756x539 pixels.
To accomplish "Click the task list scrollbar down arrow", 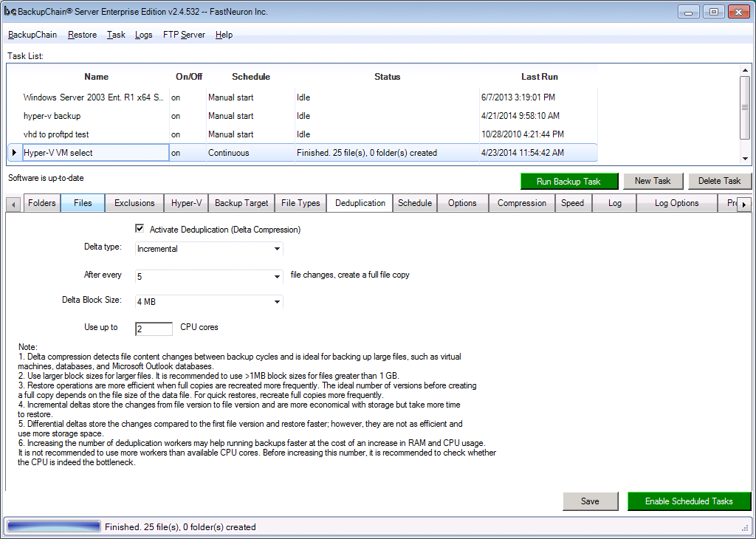I will tap(745, 158).
